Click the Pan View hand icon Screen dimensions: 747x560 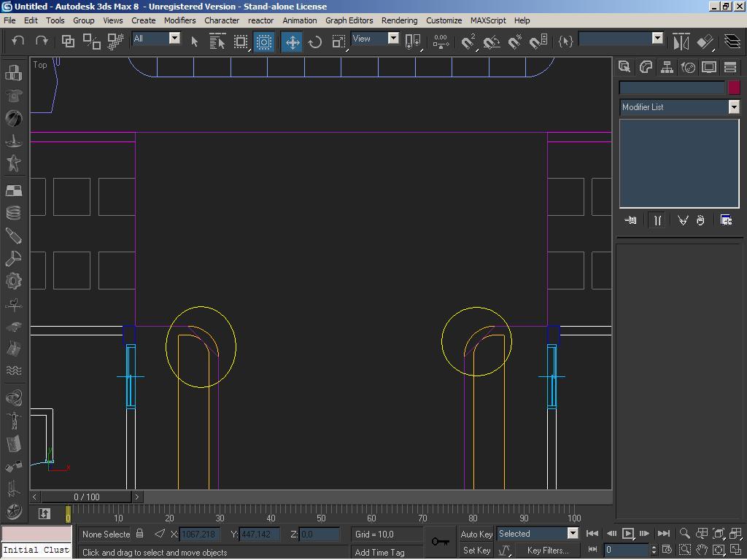[x=702, y=550]
